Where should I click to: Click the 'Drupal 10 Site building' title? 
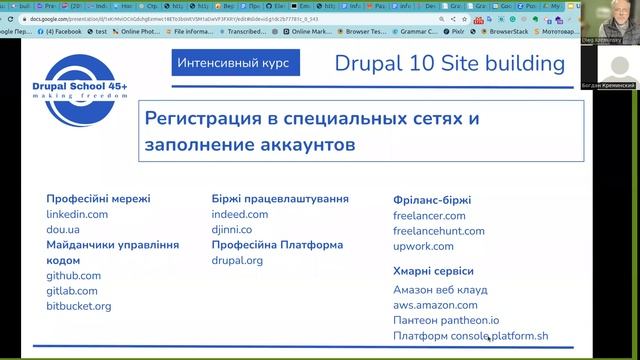coord(450,64)
